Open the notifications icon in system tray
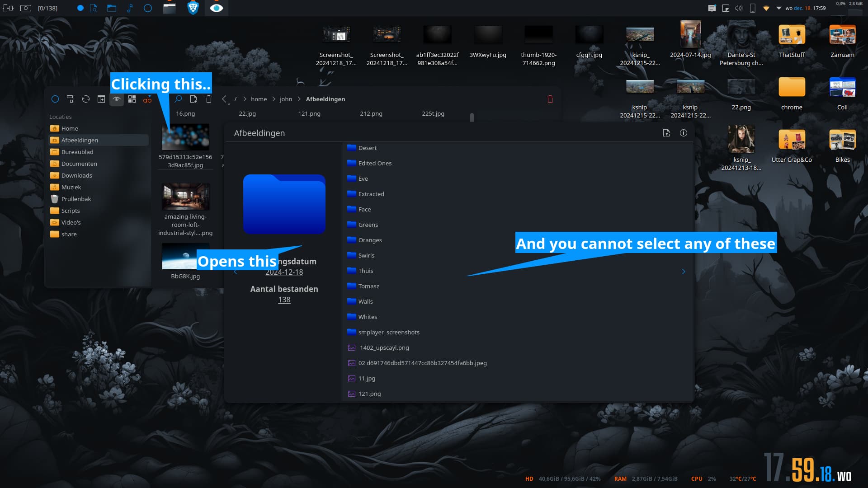Image resolution: width=868 pixels, height=488 pixels. click(x=712, y=8)
